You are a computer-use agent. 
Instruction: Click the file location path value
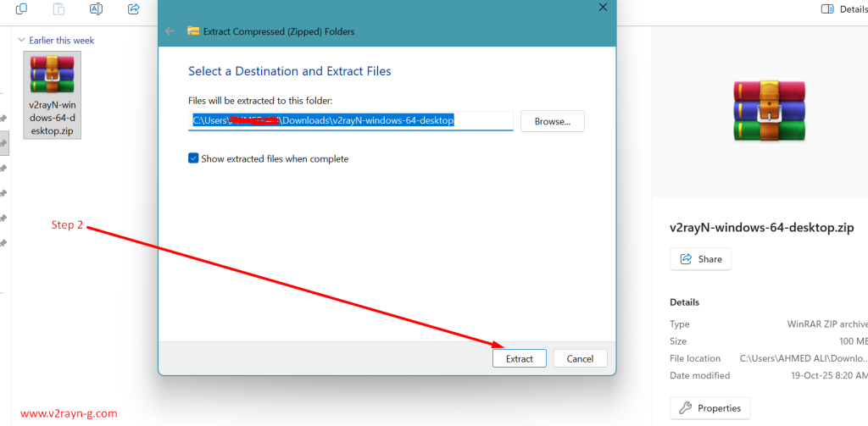(804, 358)
